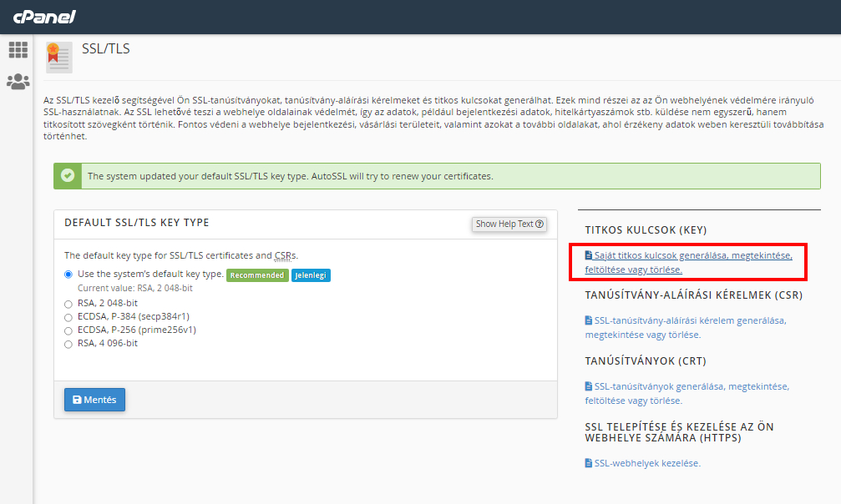Image resolution: width=841 pixels, height=504 pixels.
Task: Click document icon beside SSL-webhelyek kezelése
Action: (x=589, y=463)
